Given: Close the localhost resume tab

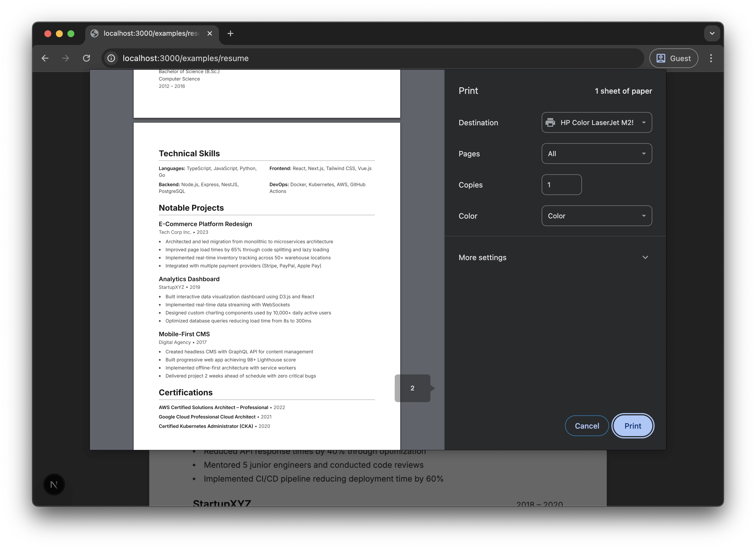Looking at the screenshot, I should coord(210,33).
